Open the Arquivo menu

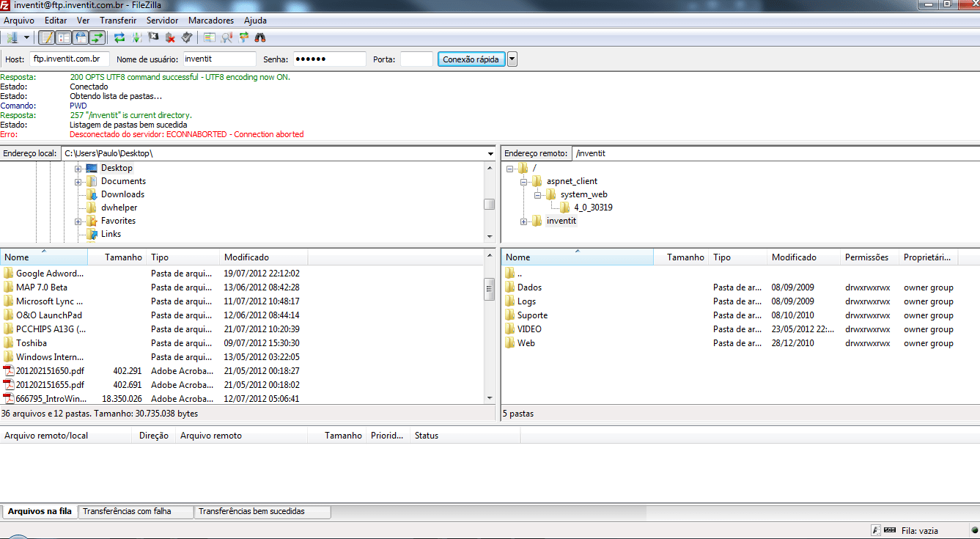point(19,21)
